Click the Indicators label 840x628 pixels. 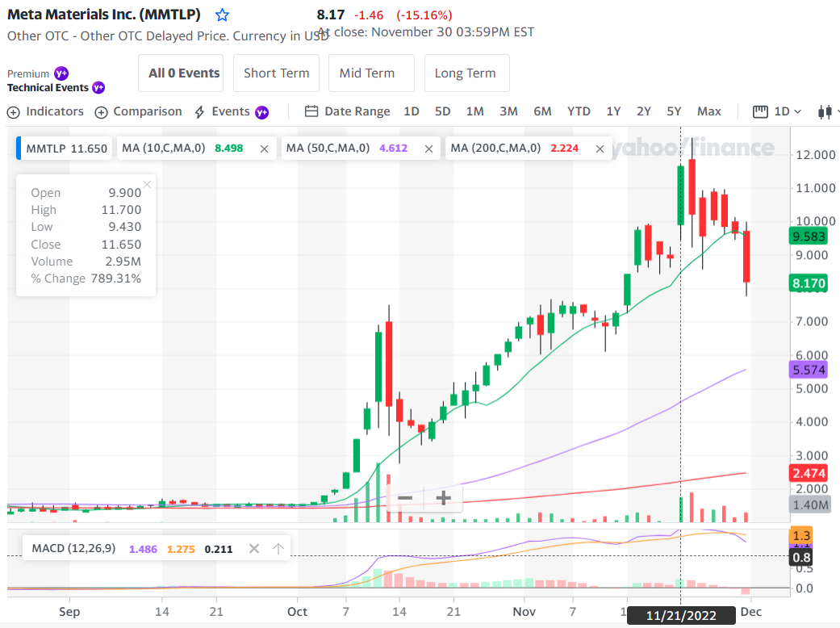[x=55, y=111]
